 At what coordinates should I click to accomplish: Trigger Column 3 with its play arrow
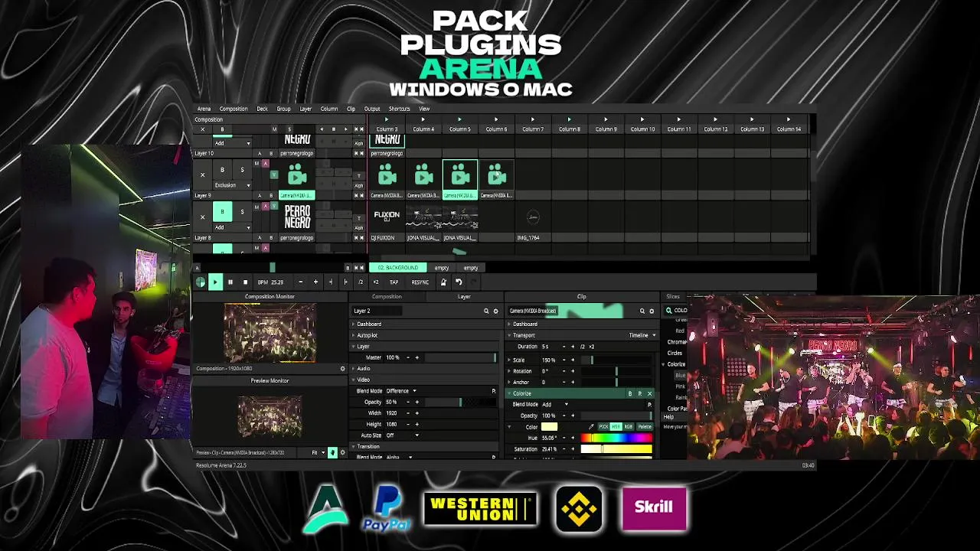point(387,119)
